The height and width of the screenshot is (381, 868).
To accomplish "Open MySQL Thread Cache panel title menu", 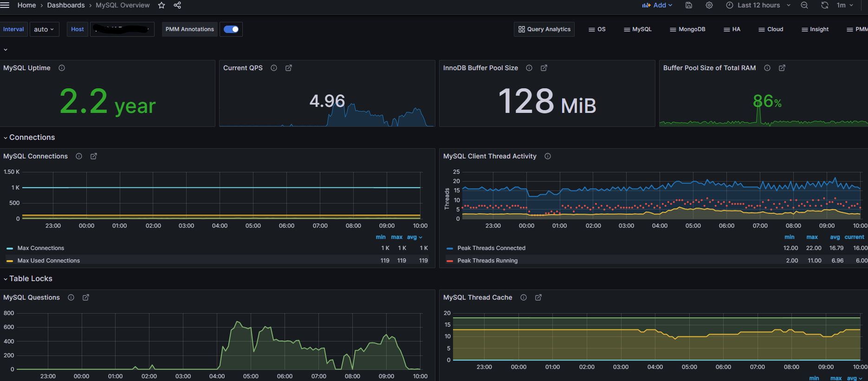I will [x=478, y=297].
